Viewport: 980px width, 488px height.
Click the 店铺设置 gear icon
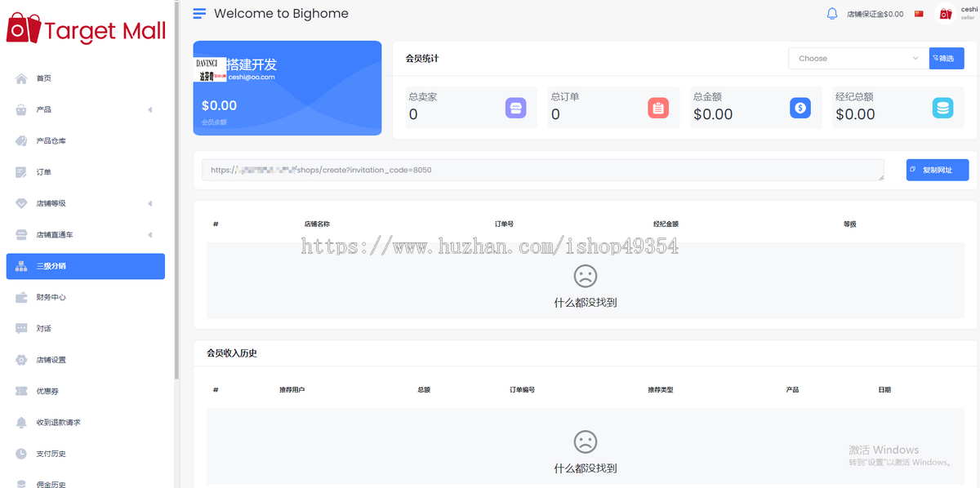point(21,360)
